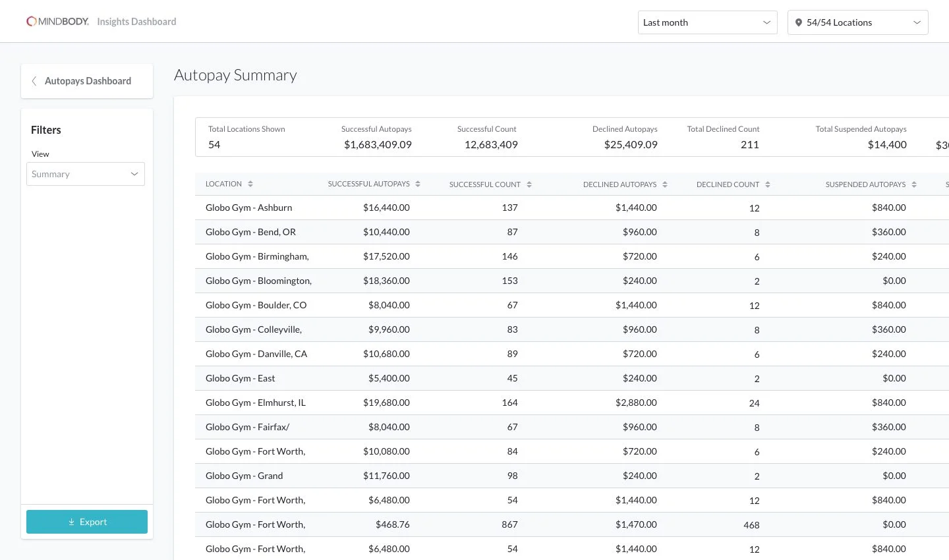This screenshot has height=560, width=949.
Task: Select the Globo Gym - Bloomington row
Action: pyautogui.click(x=572, y=281)
